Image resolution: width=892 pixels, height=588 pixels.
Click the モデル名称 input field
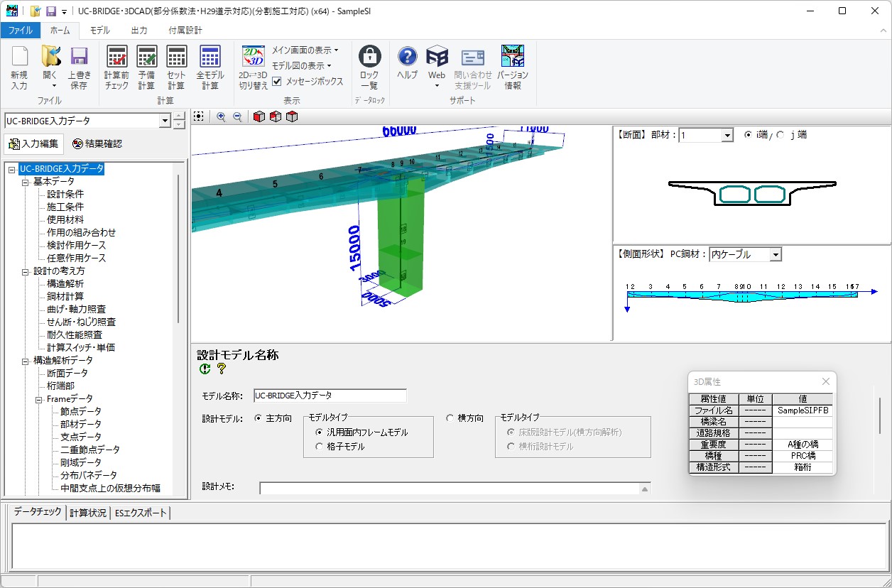click(330, 396)
